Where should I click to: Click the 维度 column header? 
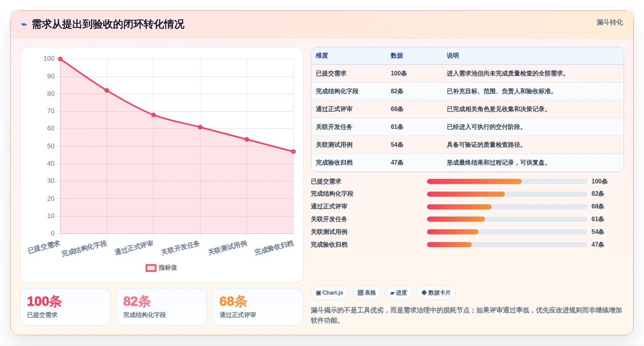pyautogui.click(x=322, y=56)
